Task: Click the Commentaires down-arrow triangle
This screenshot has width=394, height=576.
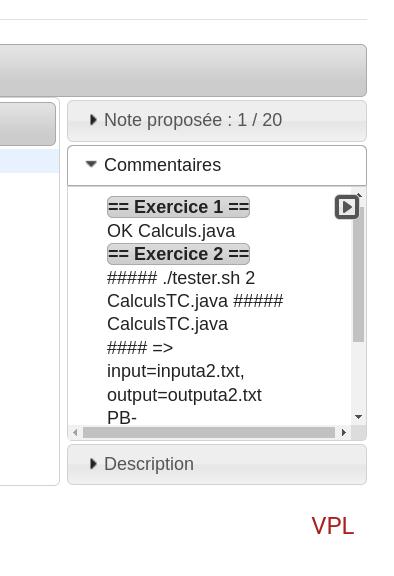Action: [x=91, y=164]
